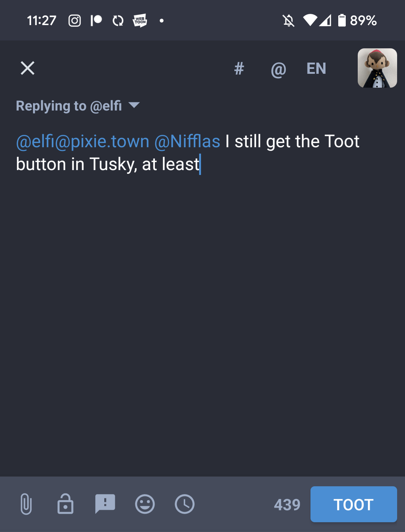Tap the muted notifications bell icon

[288, 21]
